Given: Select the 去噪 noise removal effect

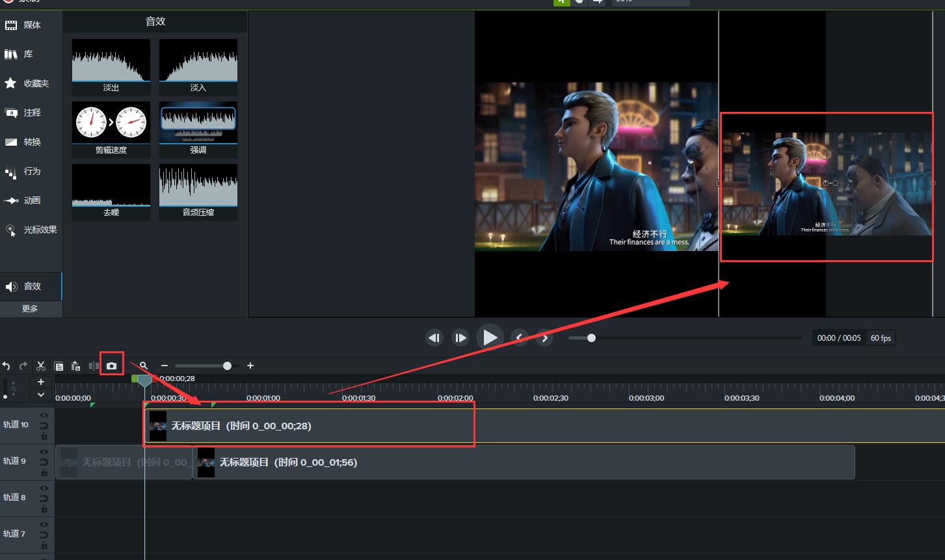Looking at the screenshot, I should [x=111, y=191].
